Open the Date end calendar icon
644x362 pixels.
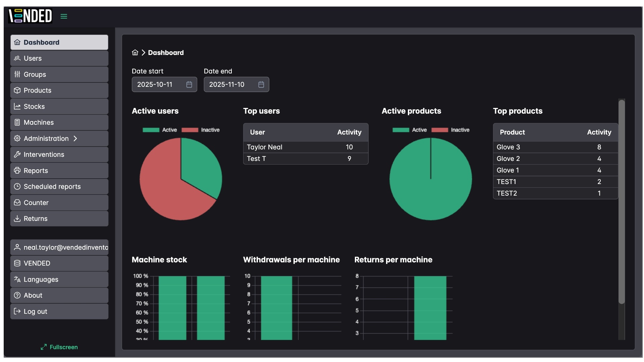pos(261,84)
